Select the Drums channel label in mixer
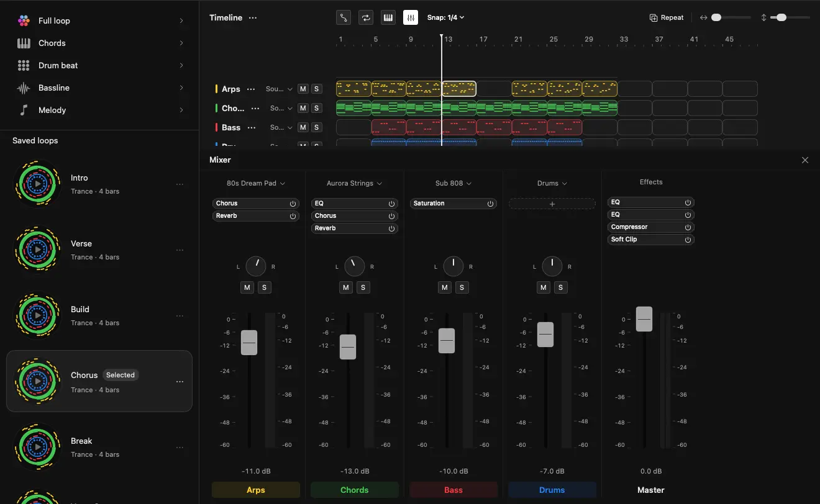 pyautogui.click(x=552, y=490)
